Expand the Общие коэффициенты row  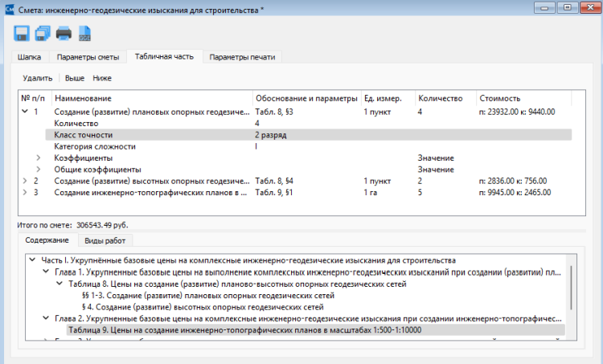pos(38,170)
